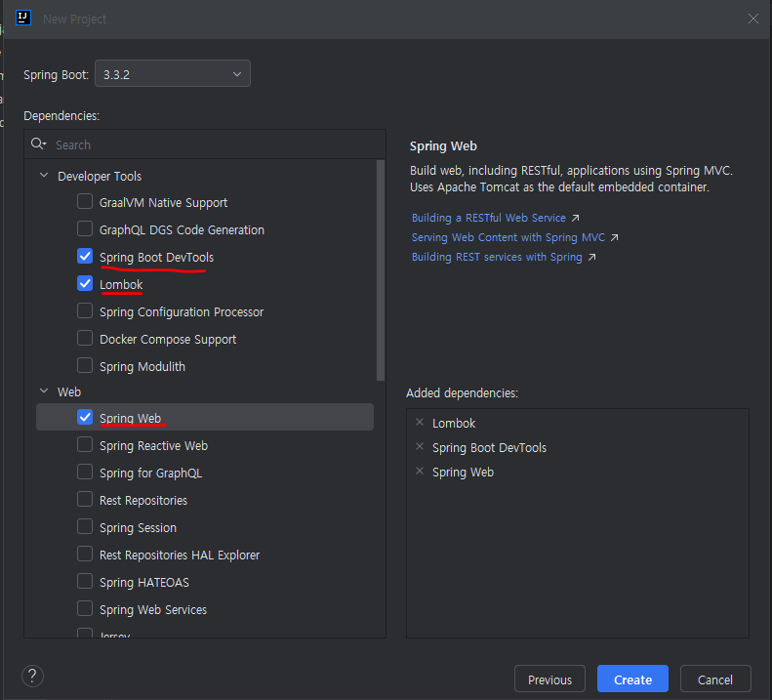Viewport: 772px width, 700px height.
Task: Enable Rest Repositories HAL Explorer checkbox
Action: pyautogui.click(x=85, y=555)
